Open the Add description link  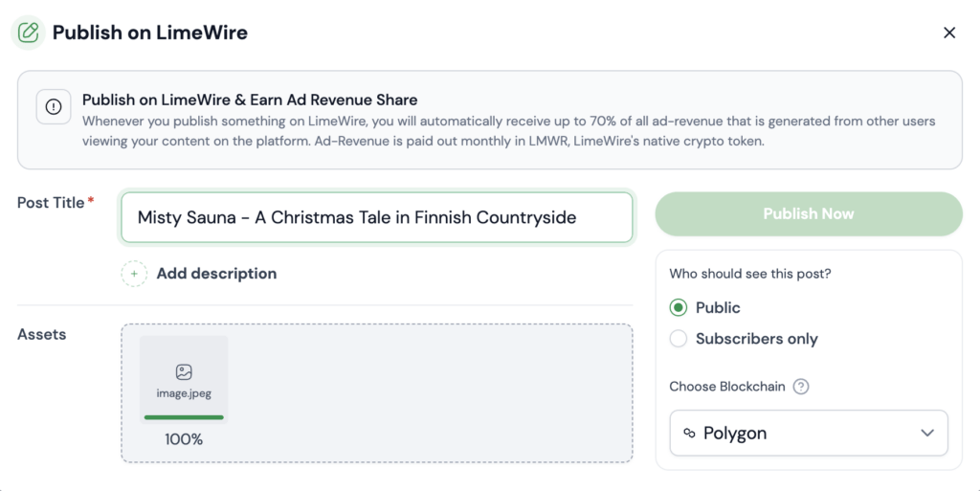(x=216, y=274)
